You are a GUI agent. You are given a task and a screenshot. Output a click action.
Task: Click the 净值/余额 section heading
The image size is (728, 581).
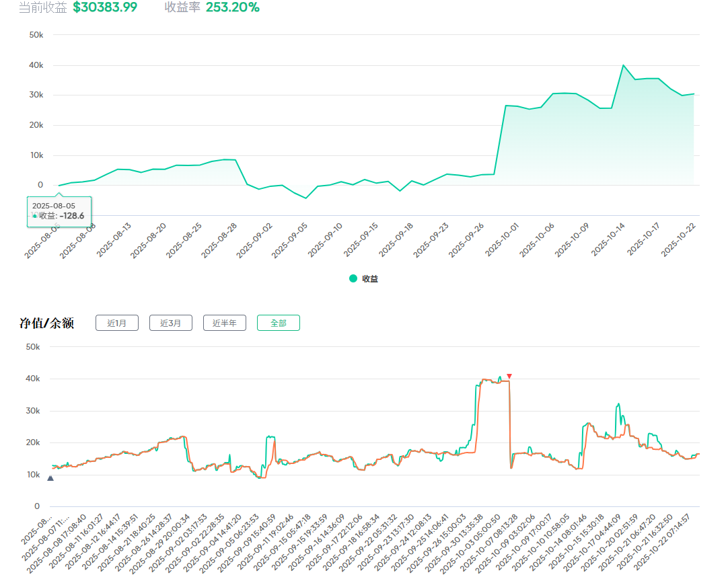click(46, 323)
